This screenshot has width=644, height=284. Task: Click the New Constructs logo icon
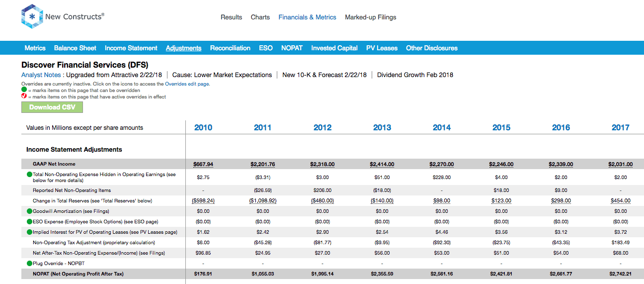32,17
